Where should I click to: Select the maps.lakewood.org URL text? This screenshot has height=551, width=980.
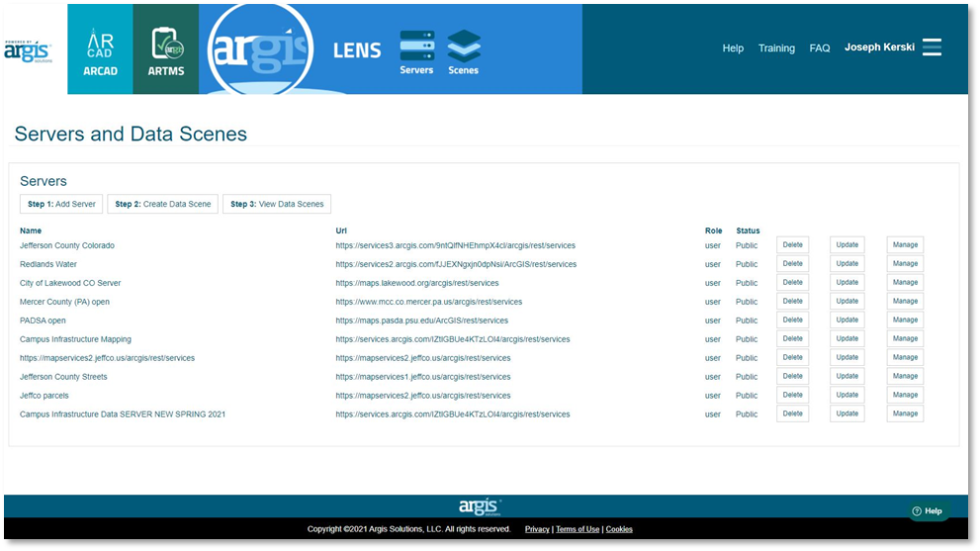[x=417, y=283]
